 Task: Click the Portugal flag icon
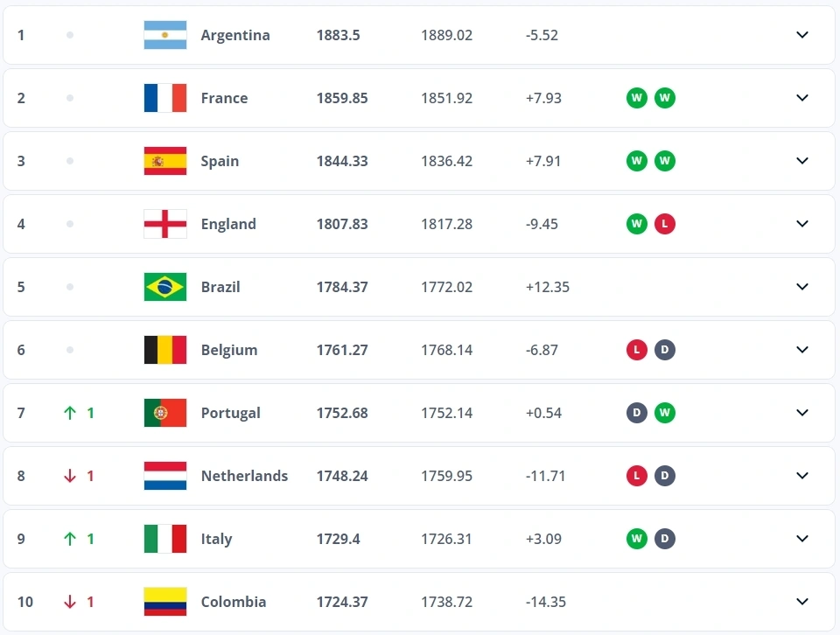pyautogui.click(x=165, y=413)
